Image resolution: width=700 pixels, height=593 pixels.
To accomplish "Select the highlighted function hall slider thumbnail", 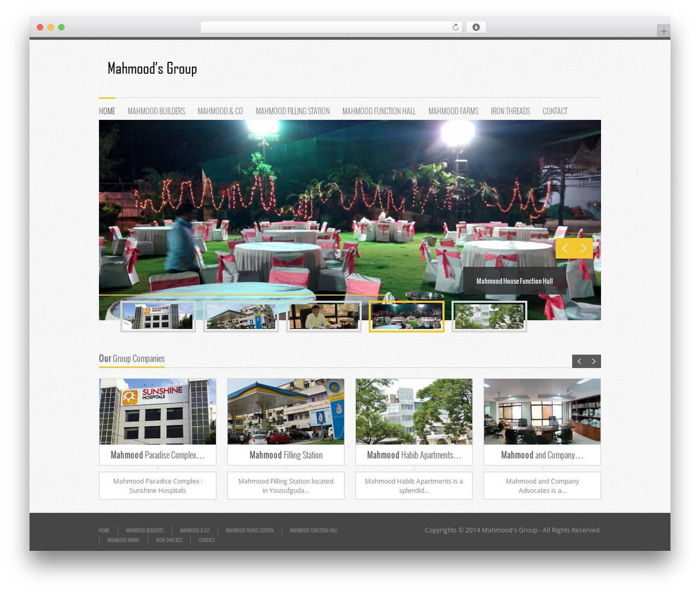I will [406, 316].
